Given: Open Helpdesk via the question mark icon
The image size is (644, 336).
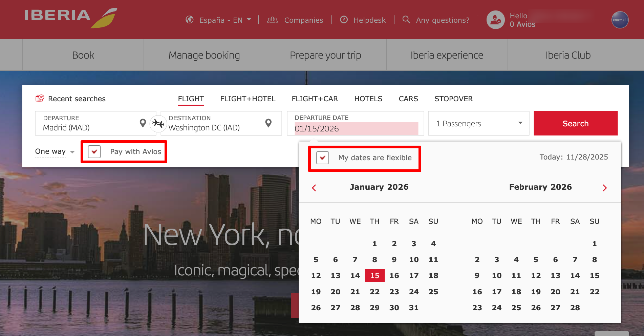Looking at the screenshot, I should pyautogui.click(x=344, y=20).
